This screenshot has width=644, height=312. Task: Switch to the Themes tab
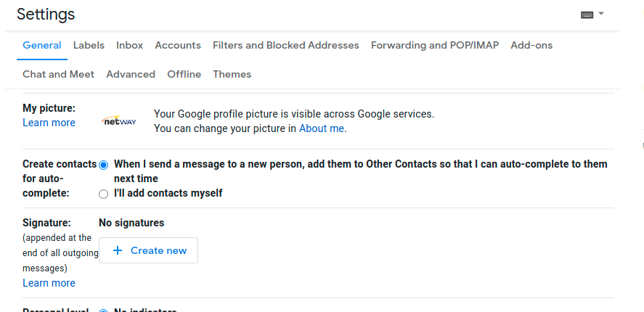tap(232, 74)
